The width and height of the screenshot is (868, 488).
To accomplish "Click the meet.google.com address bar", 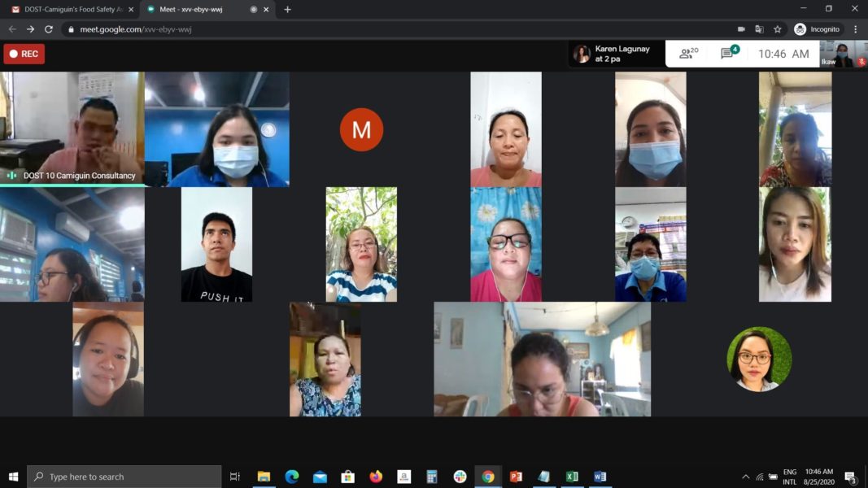I will 399,29.
